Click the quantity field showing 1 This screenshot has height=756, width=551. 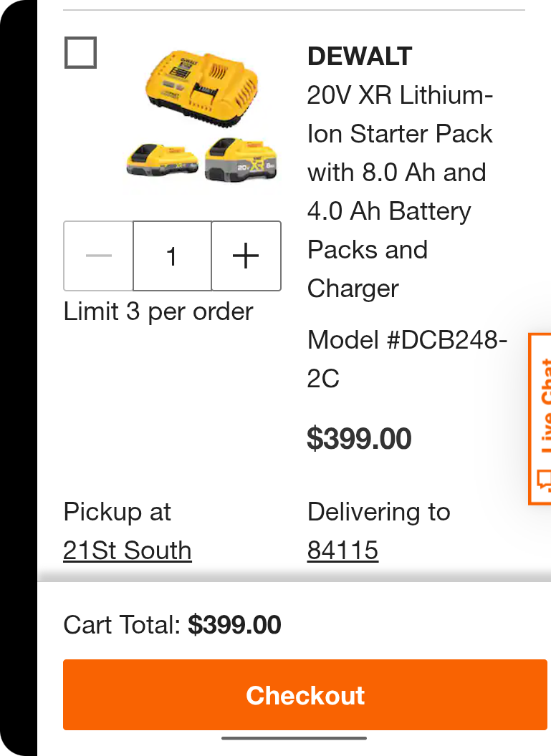click(172, 256)
